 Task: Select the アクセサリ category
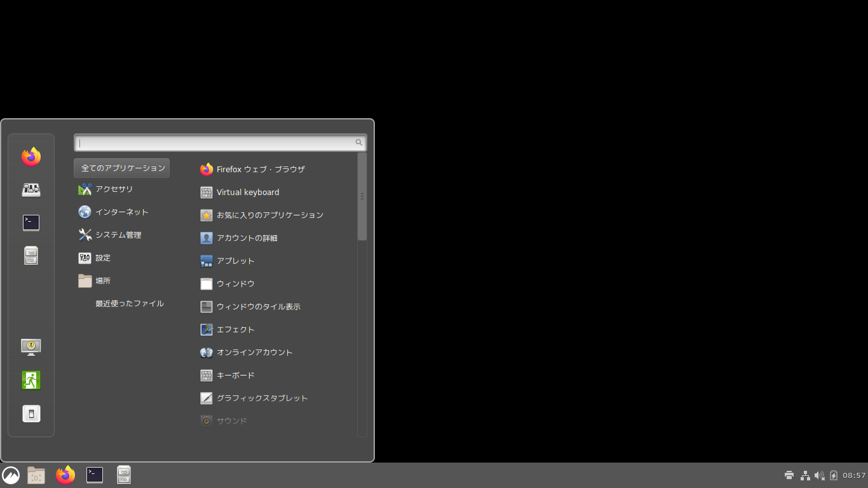click(x=122, y=189)
